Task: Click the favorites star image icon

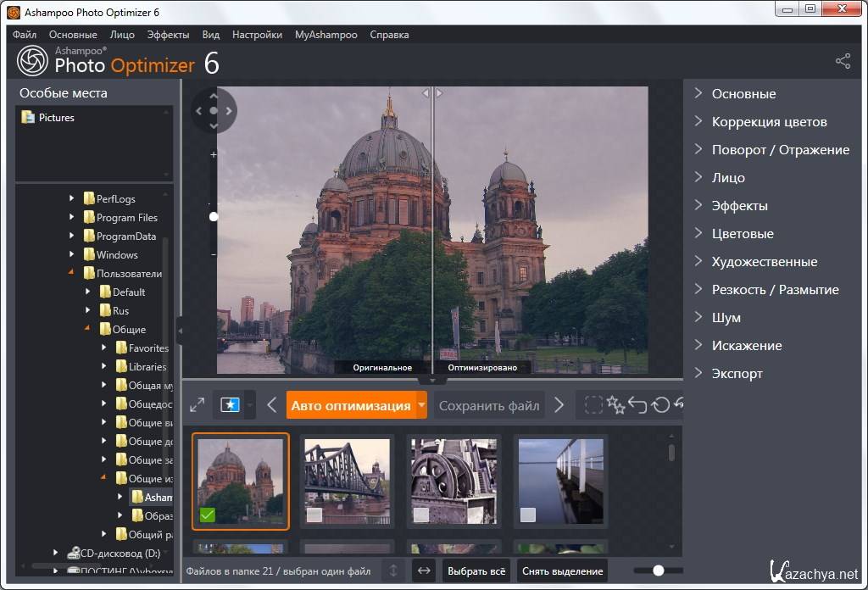Action: [x=230, y=405]
